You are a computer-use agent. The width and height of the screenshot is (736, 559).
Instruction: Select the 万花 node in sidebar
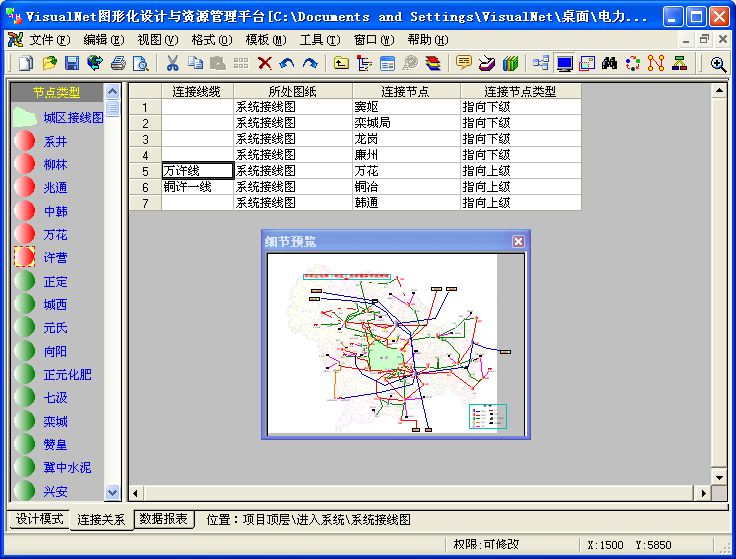pyautogui.click(x=55, y=235)
